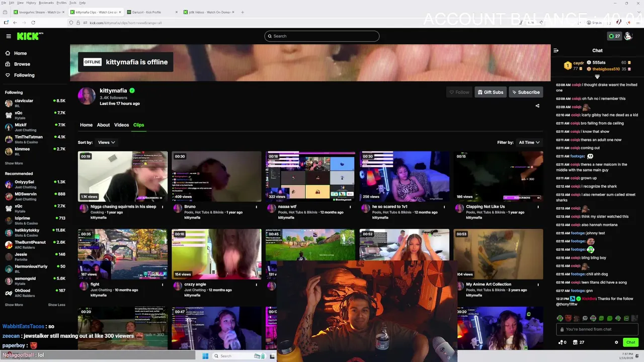Expand the pinned gifters chevron in chat
This screenshot has height=362, width=644.
pyautogui.click(x=597, y=77)
